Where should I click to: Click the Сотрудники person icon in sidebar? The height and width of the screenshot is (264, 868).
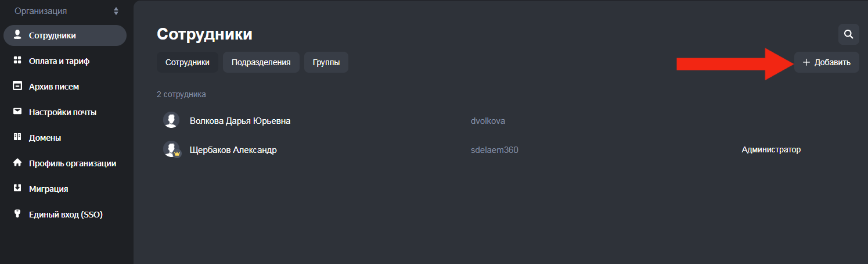17,35
